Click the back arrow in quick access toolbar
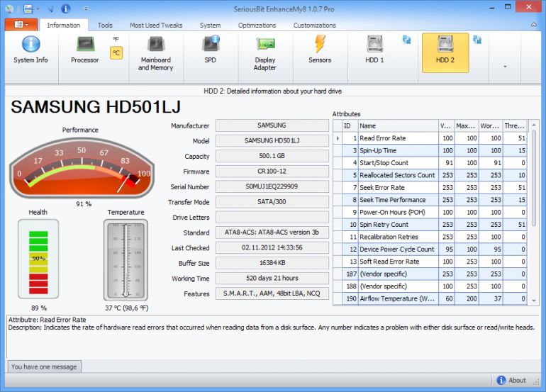This screenshot has width=546, height=392. [50, 9]
